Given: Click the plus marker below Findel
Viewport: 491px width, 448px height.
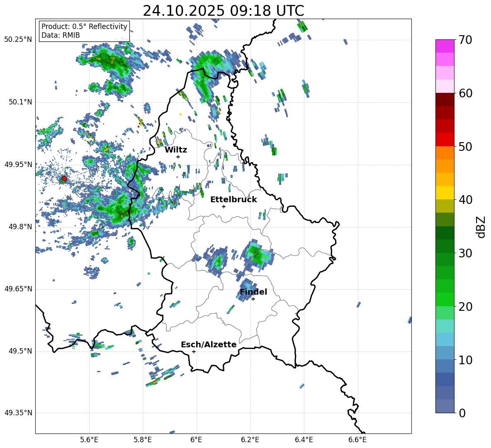Looking at the screenshot, I should 253,299.
